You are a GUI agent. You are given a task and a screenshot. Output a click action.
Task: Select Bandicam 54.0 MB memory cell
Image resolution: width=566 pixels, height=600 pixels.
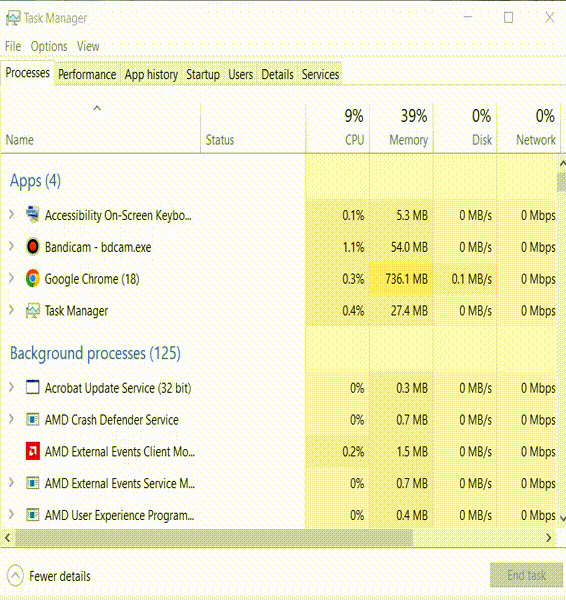pos(401,247)
